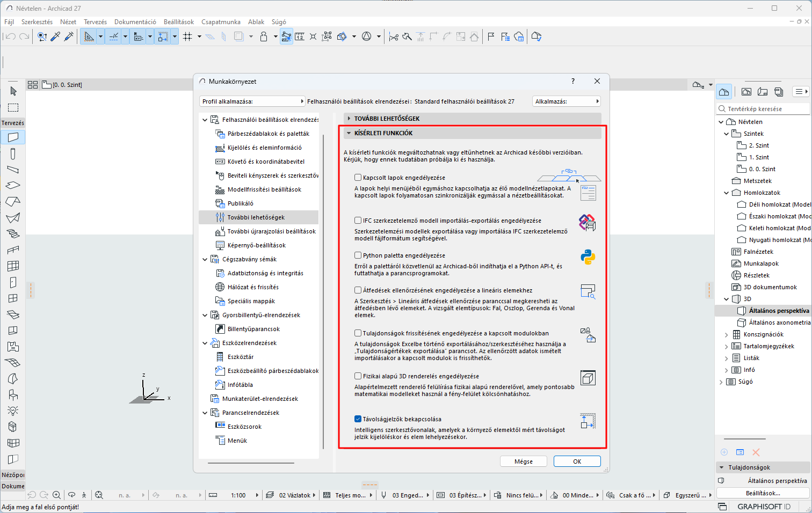812x513 pixels.
Task: Click the vertical scrollbar of the settings tree
Action: click(x=323, y=291)
